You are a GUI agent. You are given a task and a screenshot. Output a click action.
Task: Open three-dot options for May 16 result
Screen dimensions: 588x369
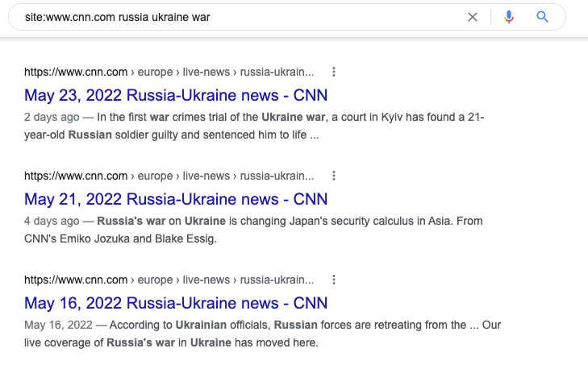[x=334, y=280]
